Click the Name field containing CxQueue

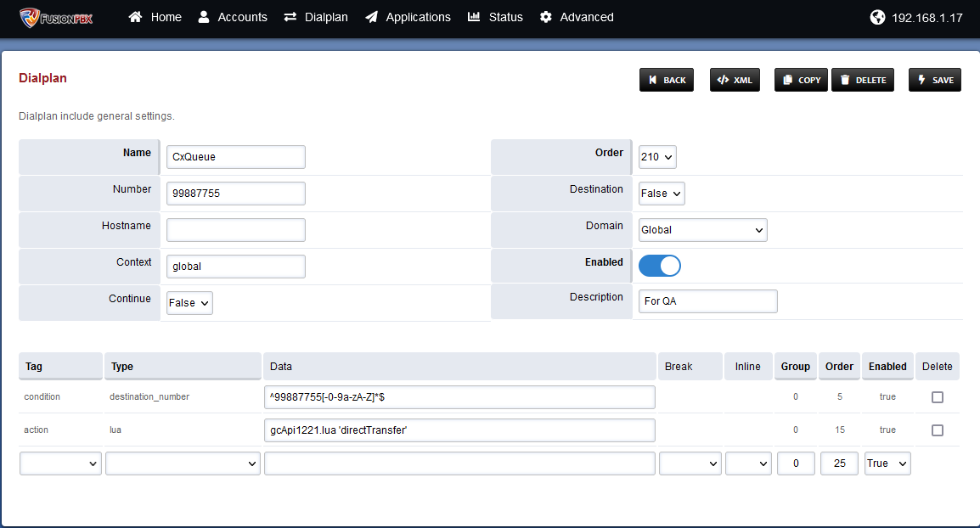pyautogui.click(x=235, y=157)
